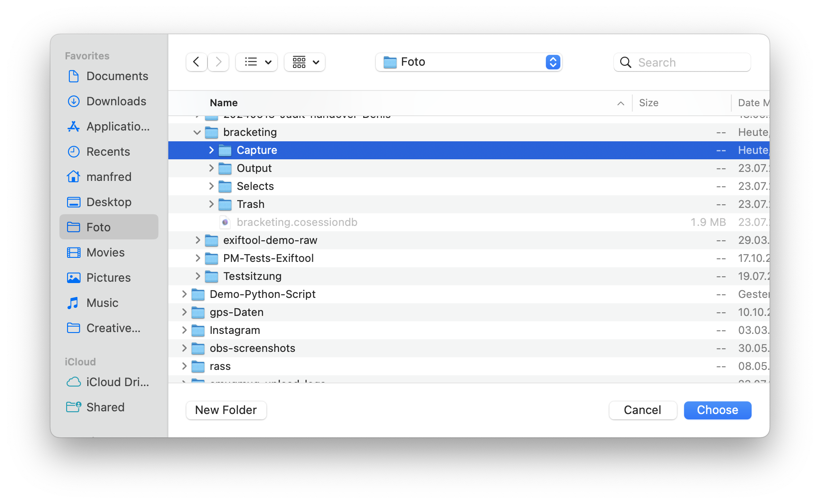Click into the Search field
Viewport: 820px width, 504px height.
pos(682,62)
